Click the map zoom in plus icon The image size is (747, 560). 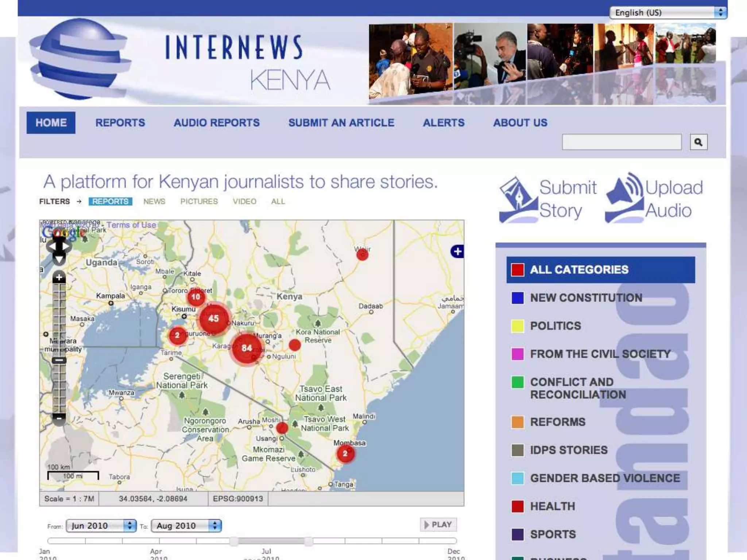59,277
